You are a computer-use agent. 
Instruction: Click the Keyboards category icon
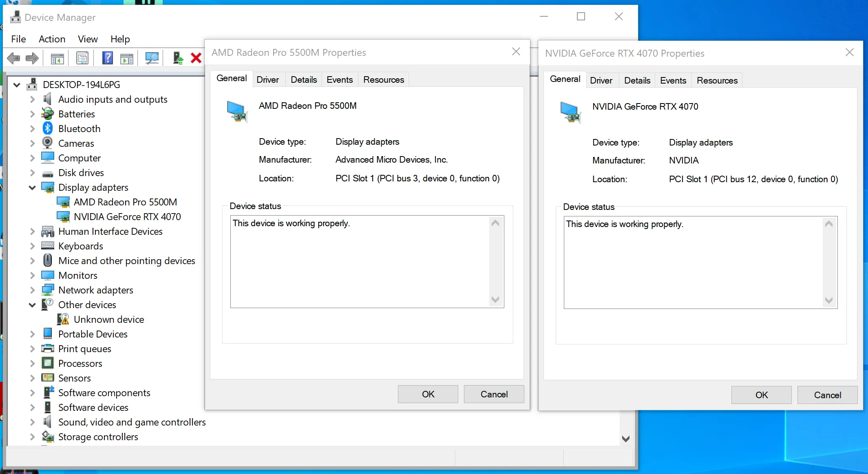tap(48, 246)
